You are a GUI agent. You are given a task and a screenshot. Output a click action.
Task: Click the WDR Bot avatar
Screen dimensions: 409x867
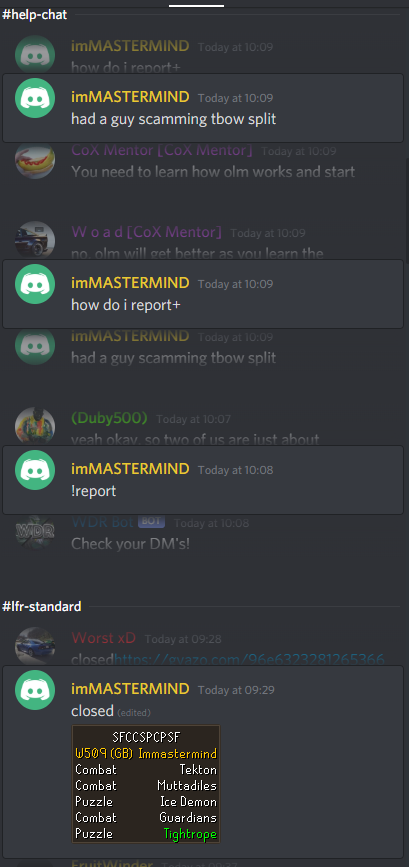[x=35, y=532]
